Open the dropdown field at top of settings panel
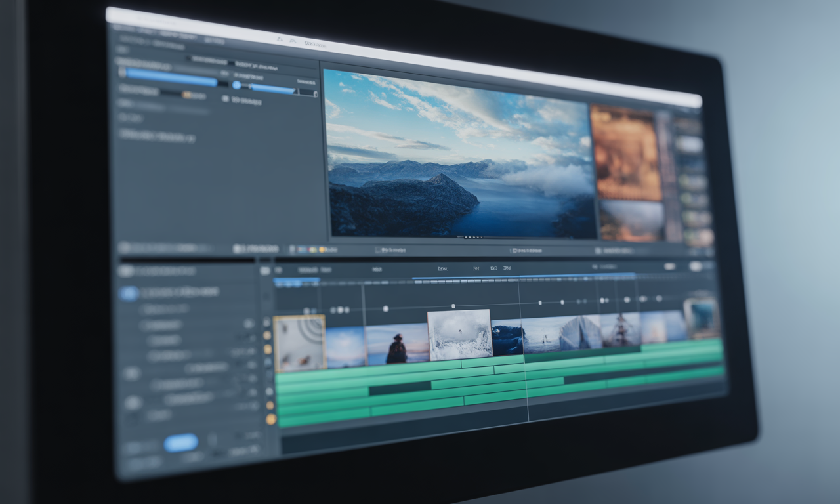 (x=207, y=60)
